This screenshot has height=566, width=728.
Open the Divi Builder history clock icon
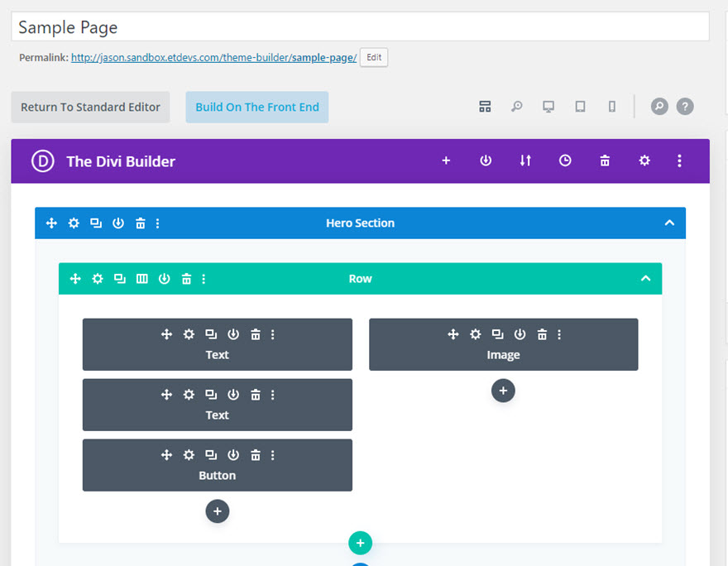point(565,161)
